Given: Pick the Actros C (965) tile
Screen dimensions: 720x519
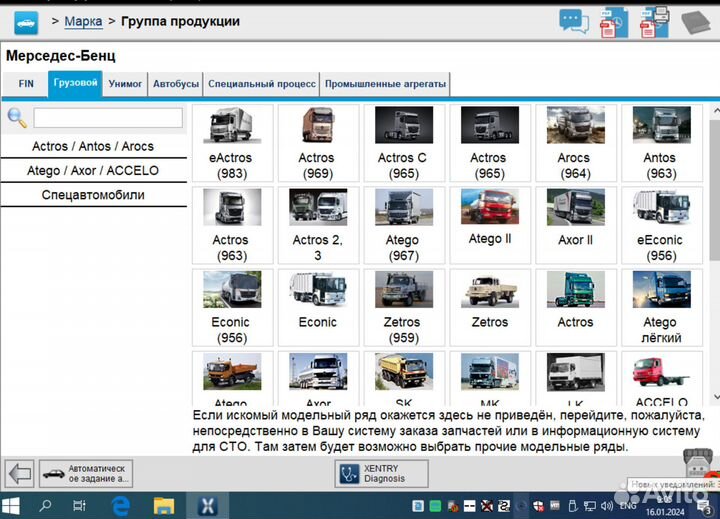Looking at the screenshot, I should [404, 143].
